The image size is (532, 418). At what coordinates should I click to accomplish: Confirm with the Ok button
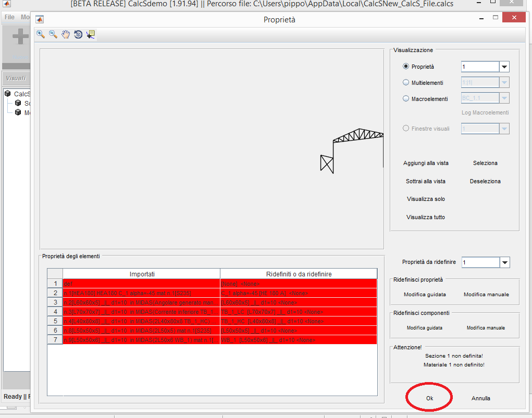tap(429, 398)
